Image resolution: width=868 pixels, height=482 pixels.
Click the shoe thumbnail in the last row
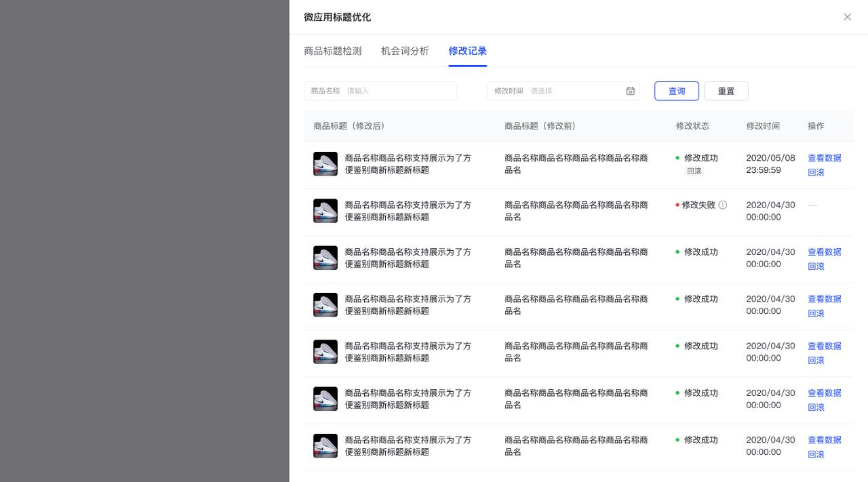pyautogui.click(x=325, y=445)
